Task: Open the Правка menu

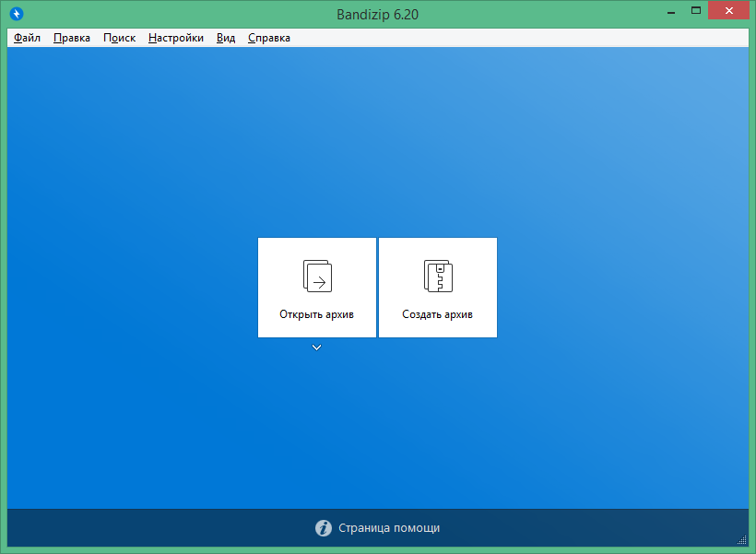Action: pyautogui.click(x=72, y=38)
